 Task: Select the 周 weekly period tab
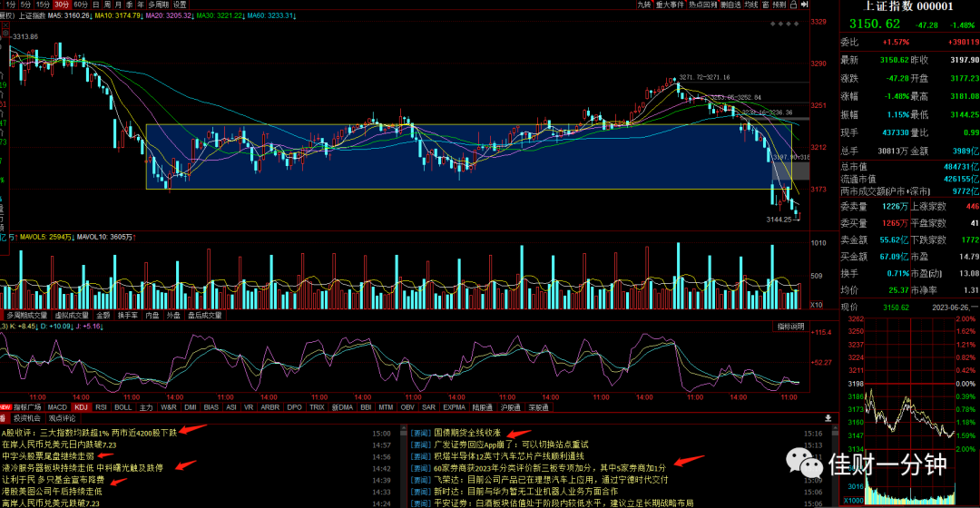tap(107, 5)
